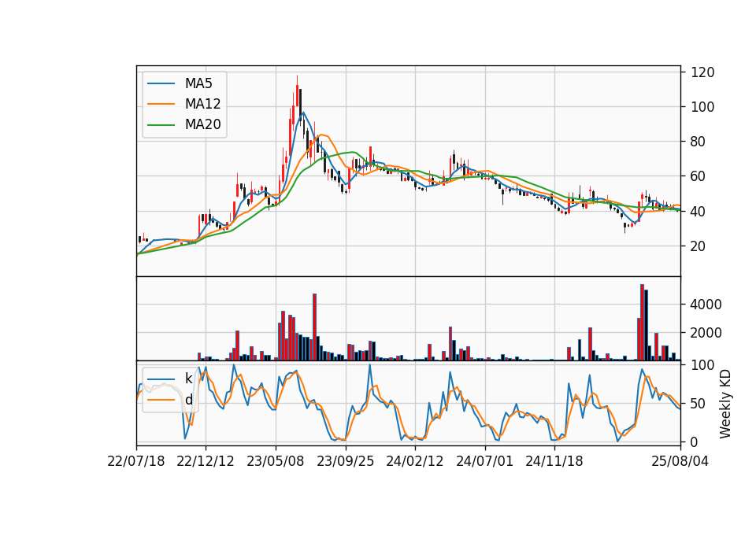The width and height of the screenshot is (756, 543).
Task: Click the 40 price axis label
Action: pos(699,211)
